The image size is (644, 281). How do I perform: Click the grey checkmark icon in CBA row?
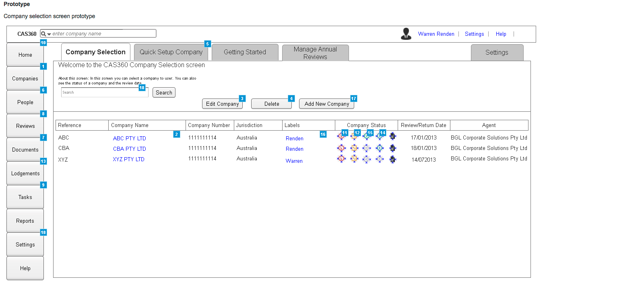pos(367,148)
